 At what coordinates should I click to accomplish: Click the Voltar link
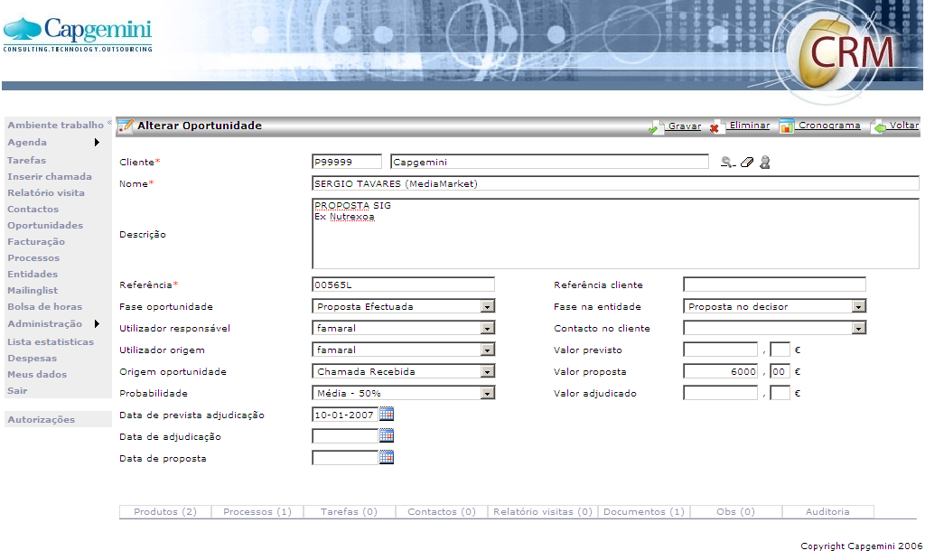pos(903,126)
